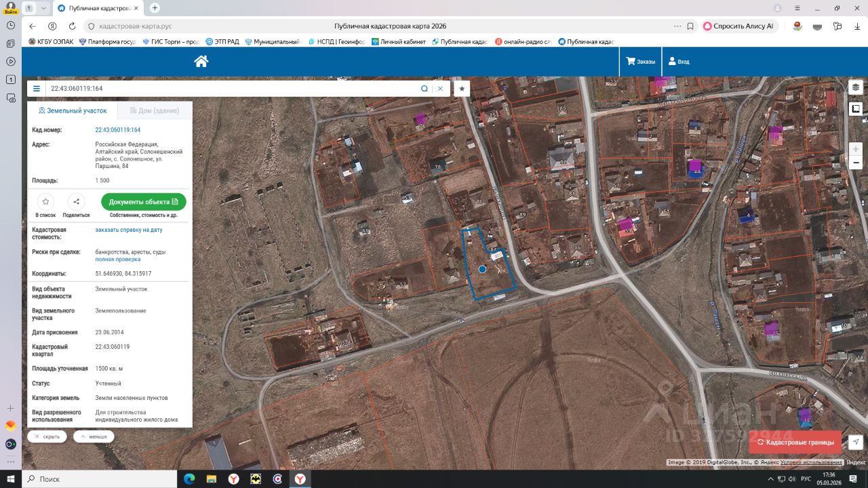Toggle Кадастровые границы overlay

pos(795,443)
